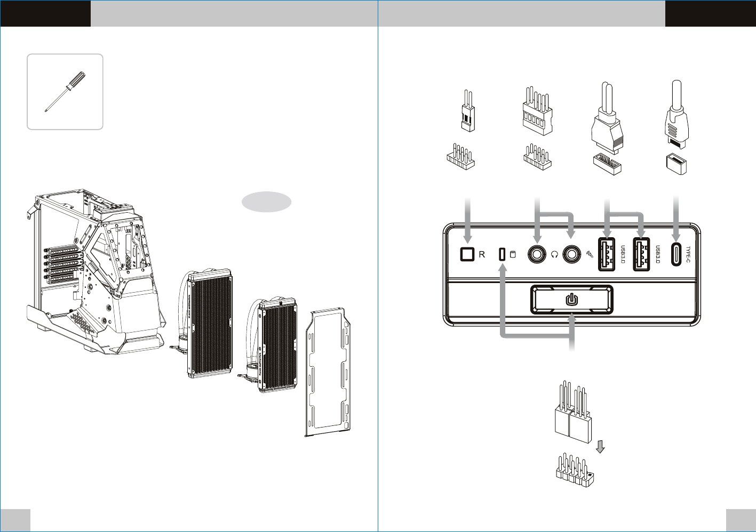Click the gray down arrow near the bottom connector
756x532 pixels.
tap(600, 446)
